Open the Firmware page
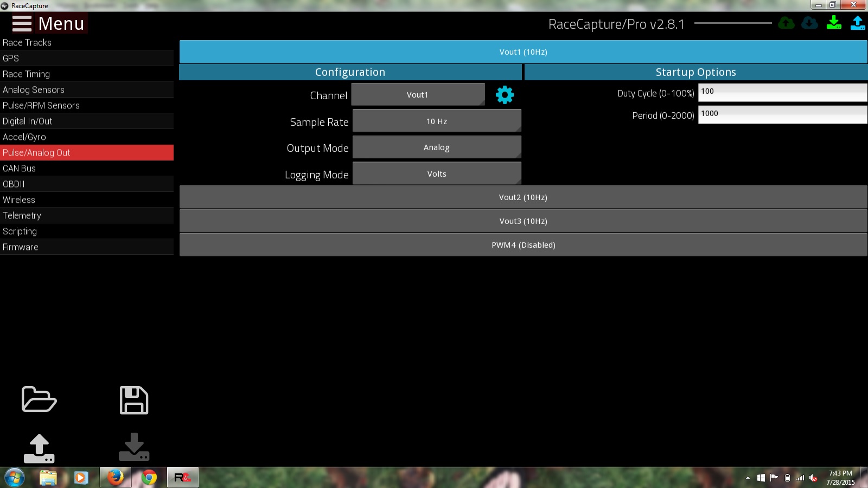 click(x=87, y=247)
